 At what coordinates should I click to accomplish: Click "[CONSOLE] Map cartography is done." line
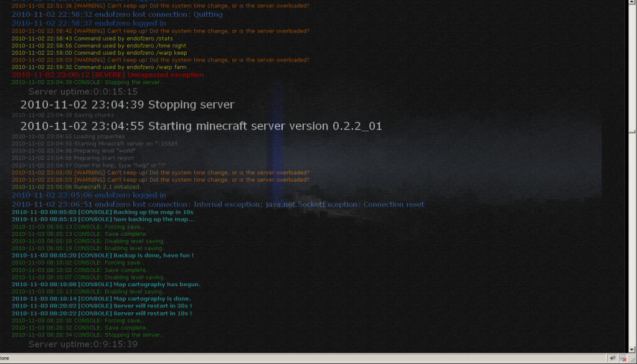101,299
